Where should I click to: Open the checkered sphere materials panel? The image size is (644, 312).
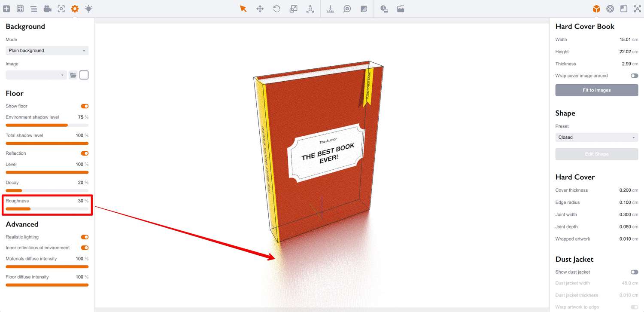pos(610,9)
